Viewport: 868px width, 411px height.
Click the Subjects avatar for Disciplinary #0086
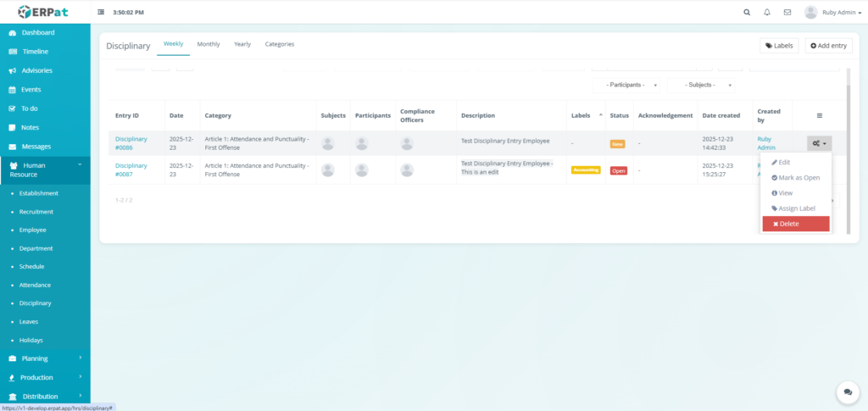tap(327, 143)
